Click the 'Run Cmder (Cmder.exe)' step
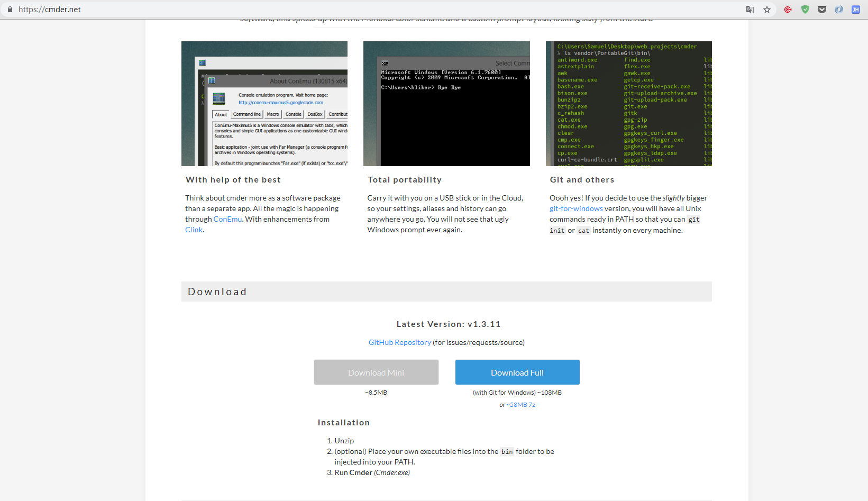Screen dimensions: 868x501 pyautogui.click(x=372, y=472)
